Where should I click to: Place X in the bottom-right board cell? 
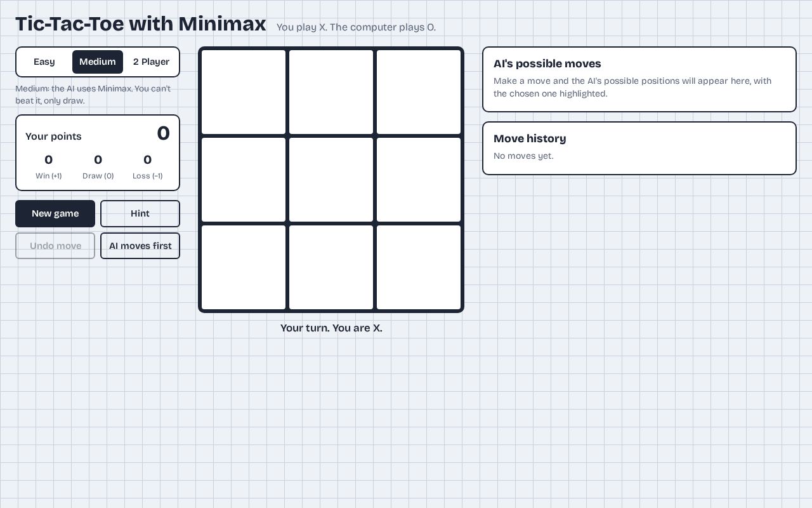click(x=419, y=267)
